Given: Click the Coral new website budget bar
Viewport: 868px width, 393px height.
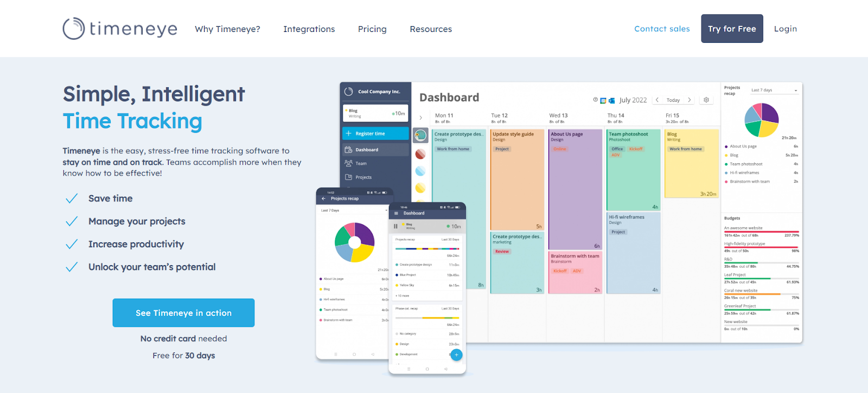Looking at the screenshot, I should (761, 294).
